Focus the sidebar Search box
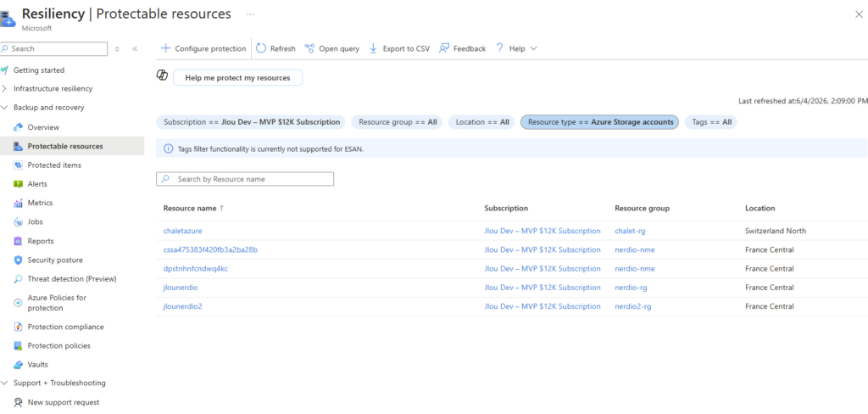Image resolution: width=868 pixels, height=414 pixels. click(x=53, y=48)
